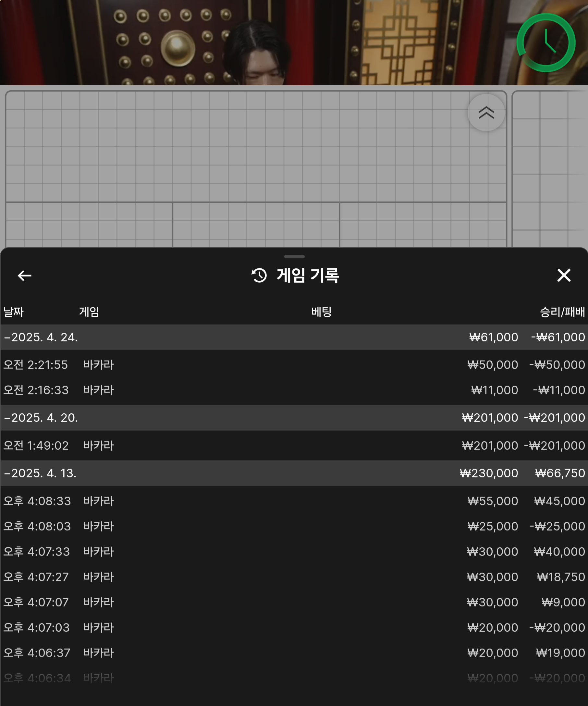Click the green countdown timer circle
The height and width of the screenshot is (706, 588).
pos(546,43)
